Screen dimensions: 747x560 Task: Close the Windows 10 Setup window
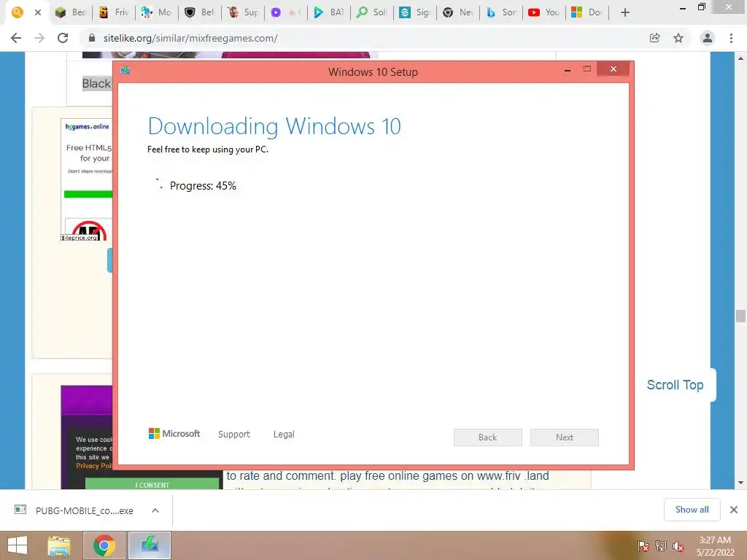tap(613, 69)
